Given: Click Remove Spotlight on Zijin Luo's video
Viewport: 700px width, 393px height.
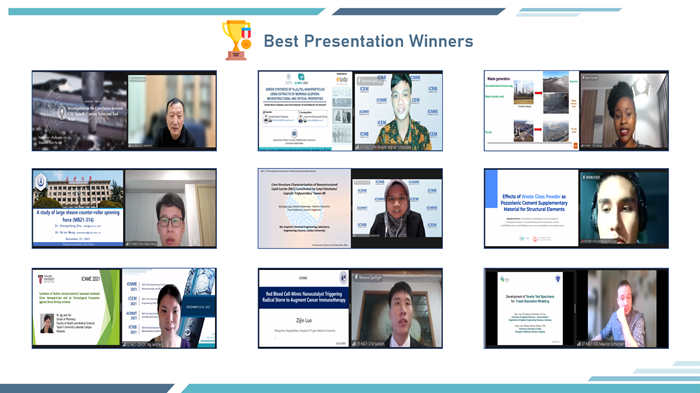Looking at the screenshot, I should pos(369,277).
